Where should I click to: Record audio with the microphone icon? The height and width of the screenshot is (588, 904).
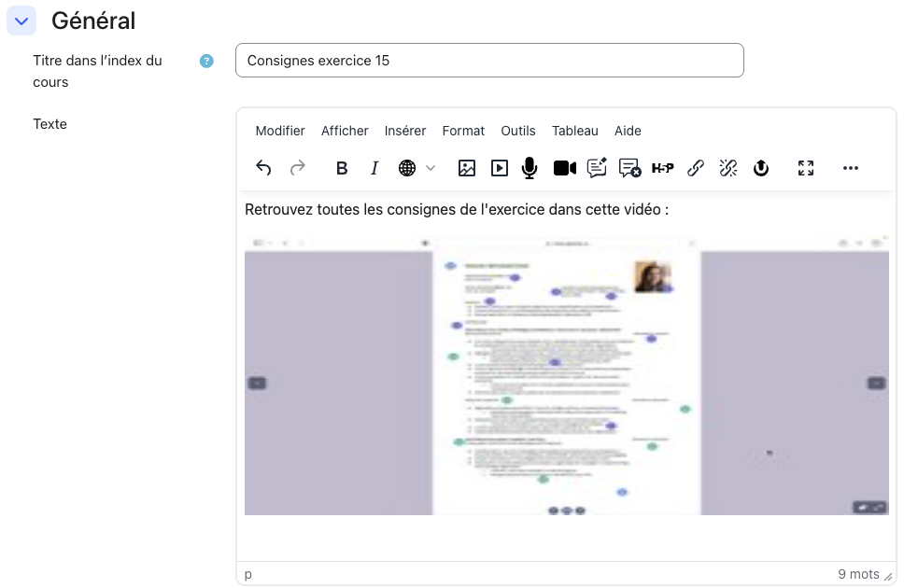pyautogui.click(x=530, y=168)
